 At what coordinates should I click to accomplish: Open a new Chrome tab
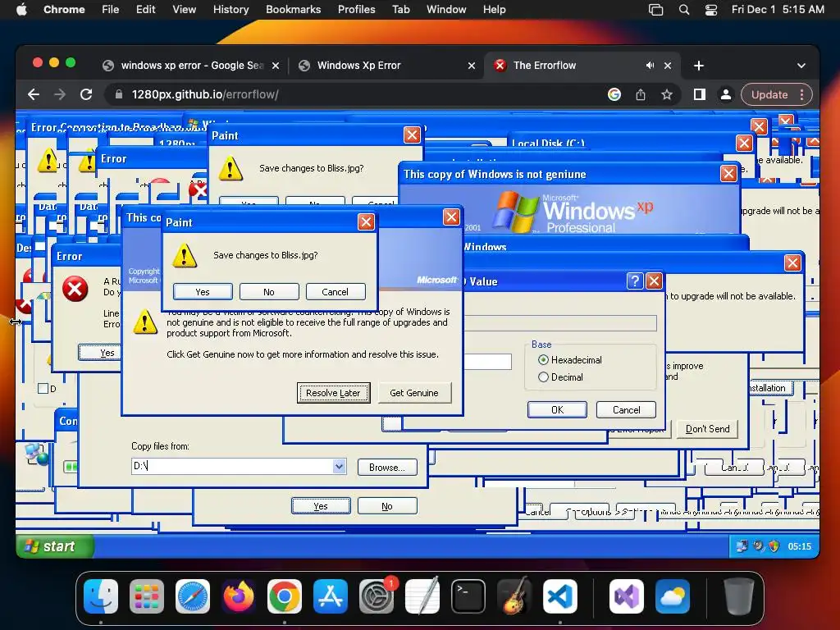click(x=699, y=66)
